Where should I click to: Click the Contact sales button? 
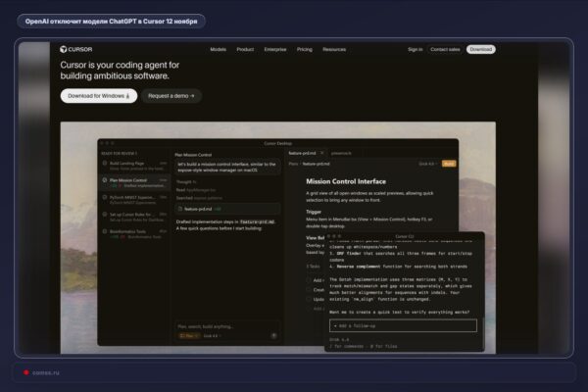(445, 49)
